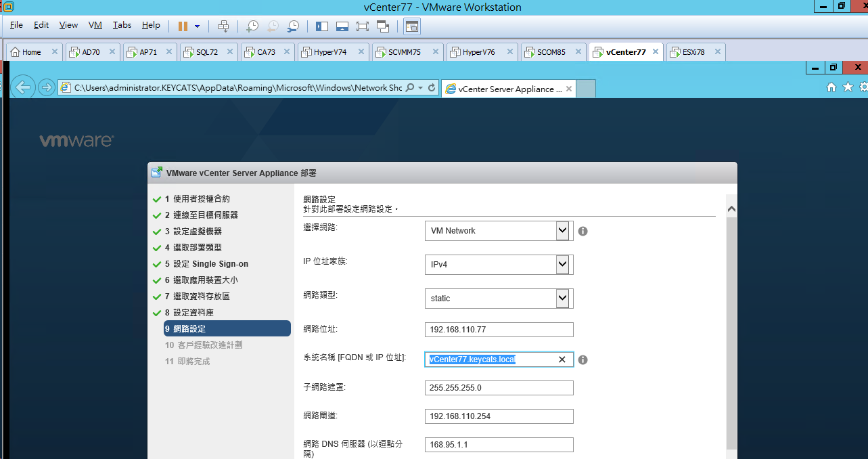Open the power options dropdown arrow beside pause

click(x=198, y=26)
